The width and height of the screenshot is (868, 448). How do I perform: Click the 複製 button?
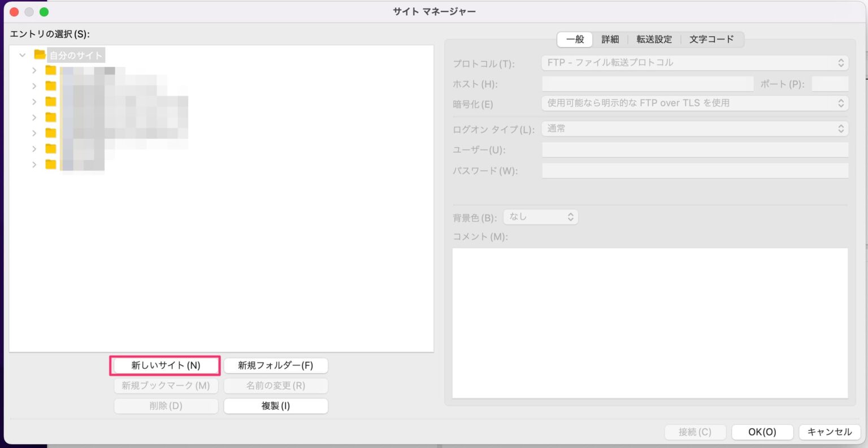pyautogui.click(x=276, y=406)
